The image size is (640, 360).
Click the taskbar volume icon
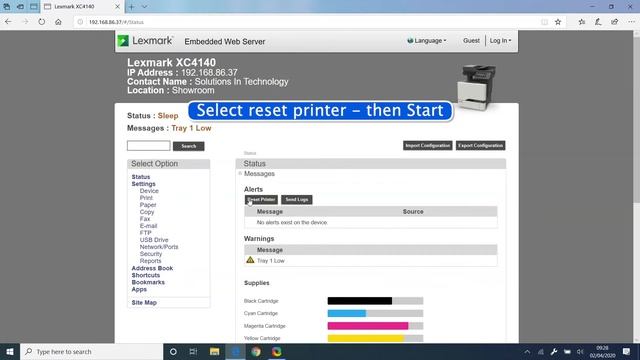click(x=580, y=352)
